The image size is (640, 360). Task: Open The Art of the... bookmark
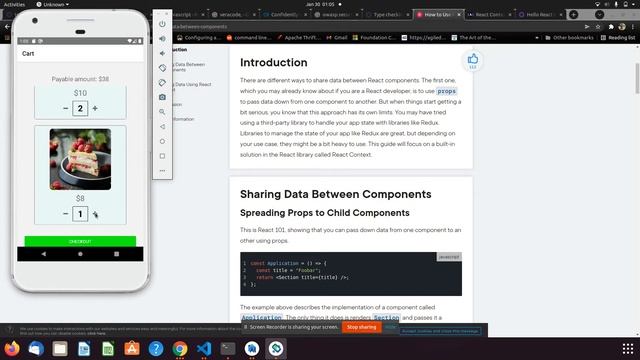tap(473, 38)
